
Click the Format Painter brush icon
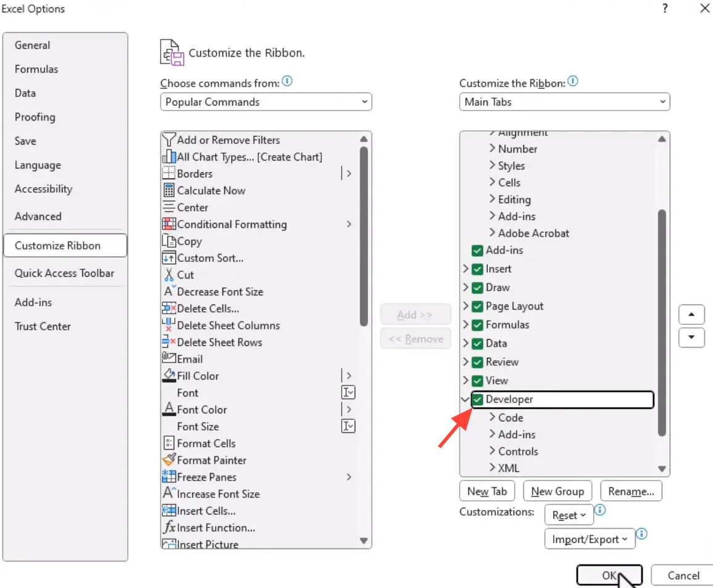tap(169, 460)
